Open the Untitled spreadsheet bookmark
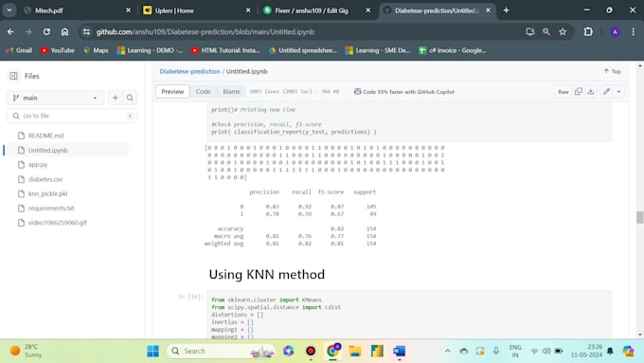Viewport: 644px width, 363px height. [x=303, y=50]
